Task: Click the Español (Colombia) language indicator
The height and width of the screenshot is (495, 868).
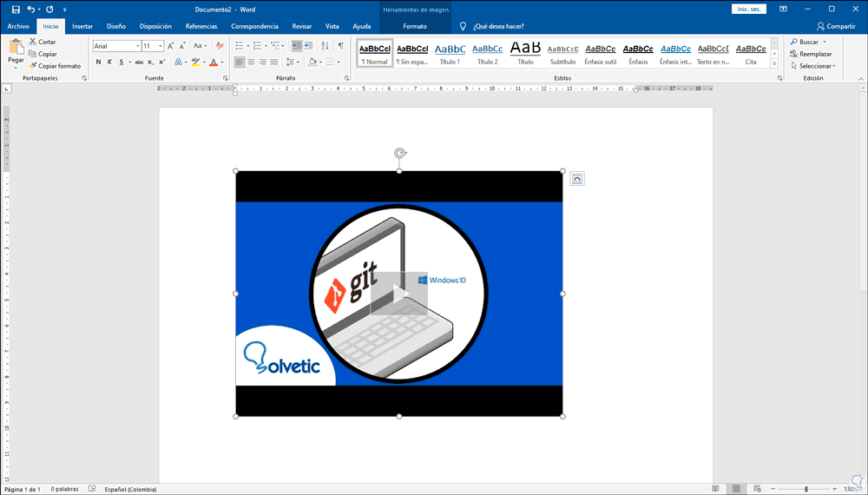Action: (x=131, y=489)
